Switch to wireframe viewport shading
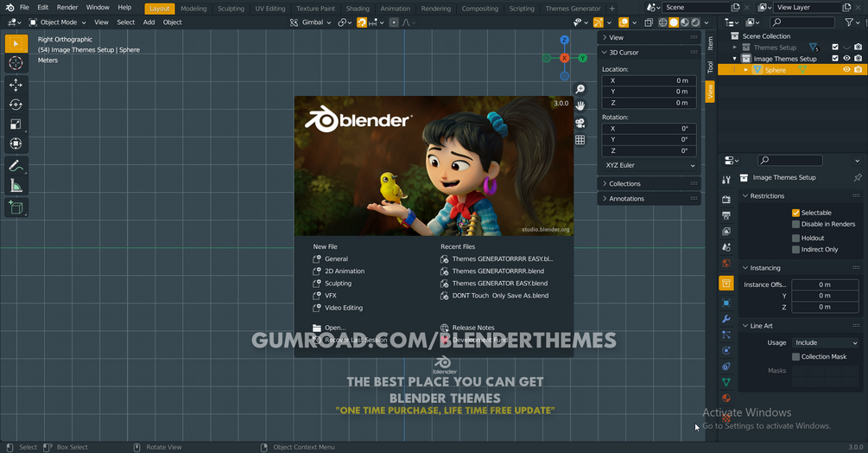The image size is (868, 453). 662,22
